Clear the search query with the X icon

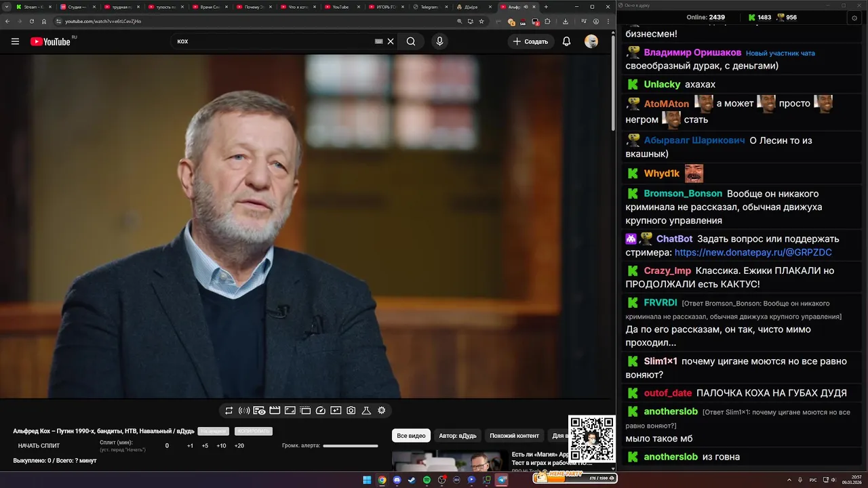click(x=391, y=41)
